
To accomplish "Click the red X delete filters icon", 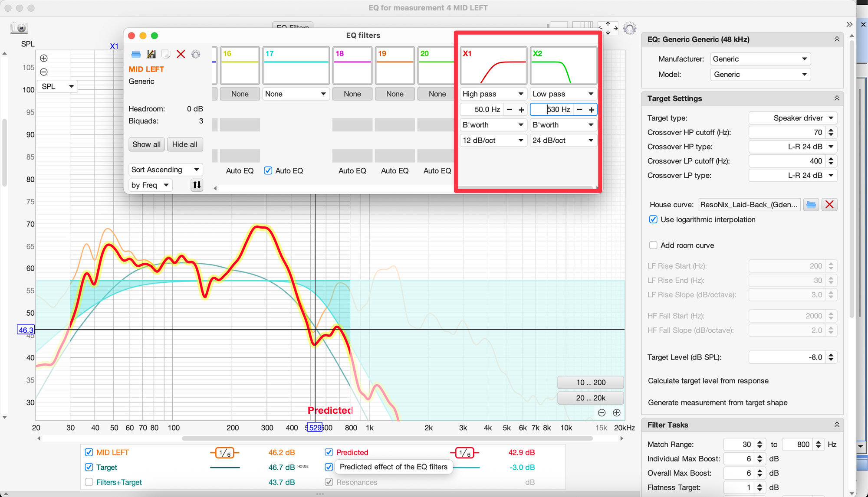I will [x=181, y=54].
